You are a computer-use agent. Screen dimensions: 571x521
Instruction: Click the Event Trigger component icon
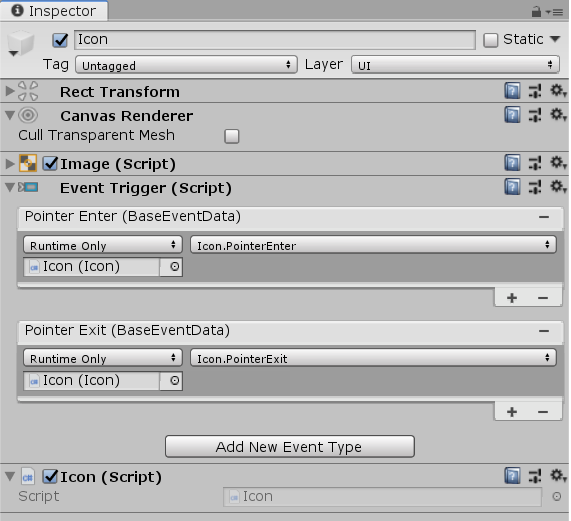click(x=28, y=188)
